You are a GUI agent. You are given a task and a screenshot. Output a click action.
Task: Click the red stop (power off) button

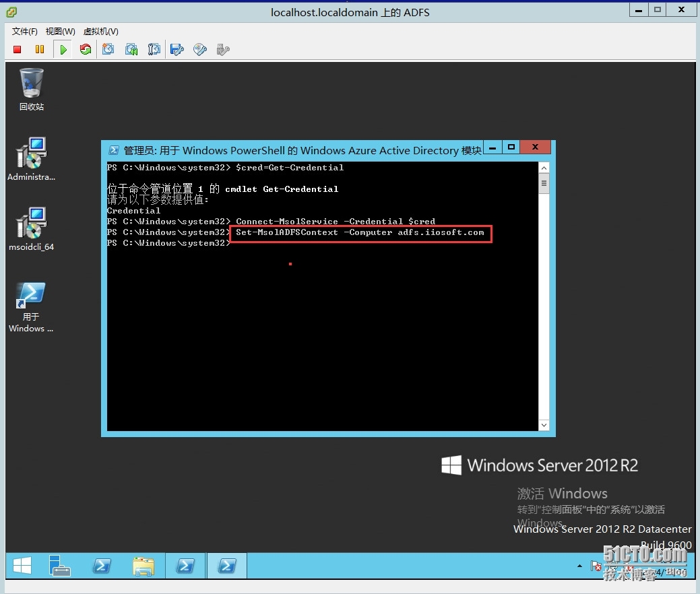[18, 50]
